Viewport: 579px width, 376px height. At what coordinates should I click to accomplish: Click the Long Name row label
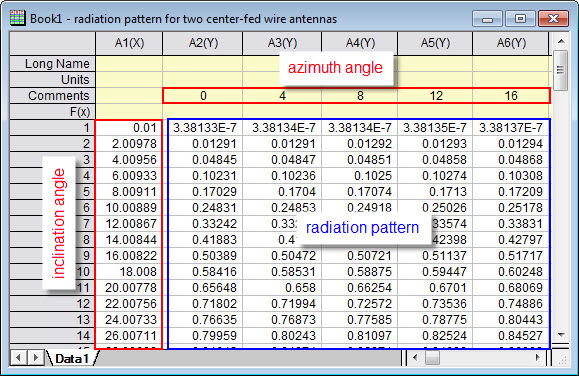[52, 64]
